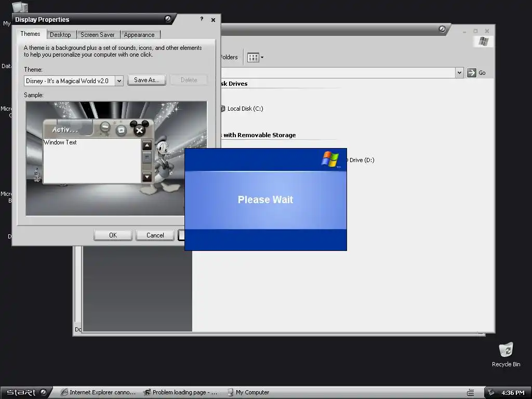Click the round emblem in My Computer title bar
Image resolution: width=532 pixels, height=399 pixels.
442,29
